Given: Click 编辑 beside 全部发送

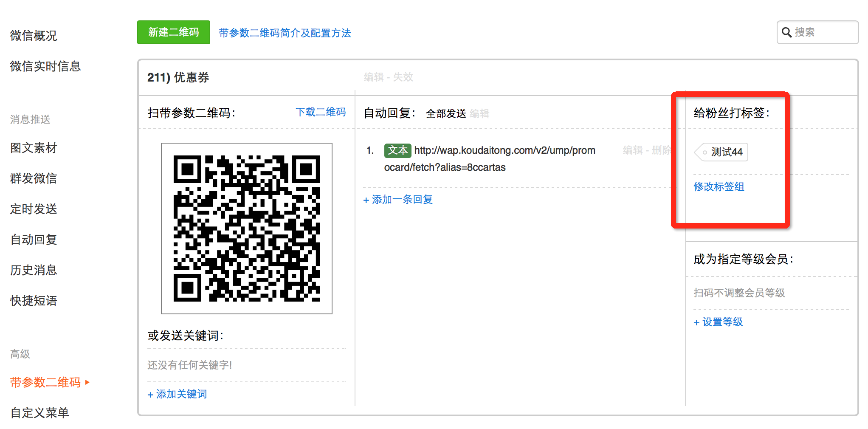Looking at the screenshot, I should [x=479, y=113].
